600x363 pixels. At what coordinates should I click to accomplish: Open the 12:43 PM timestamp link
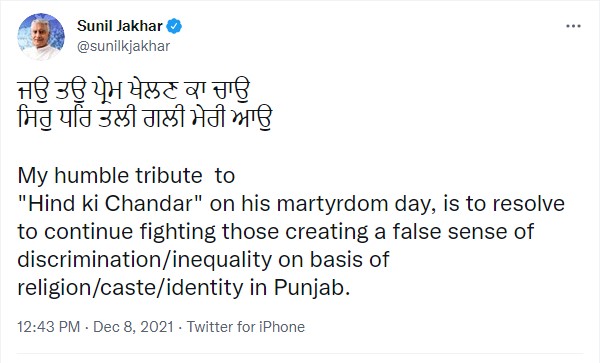click(x=49, y=327)
